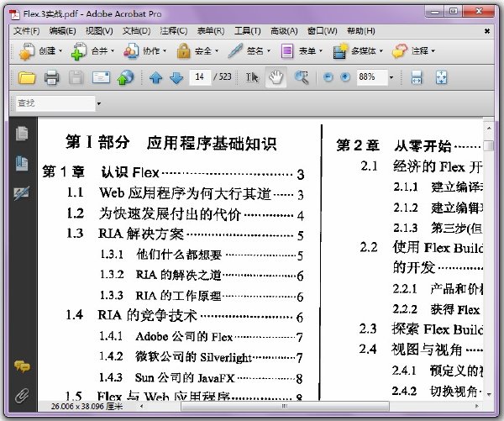The image size is (504, 421).
Task: Click the Combine (合并) files icon
Action: coord(79,51)
